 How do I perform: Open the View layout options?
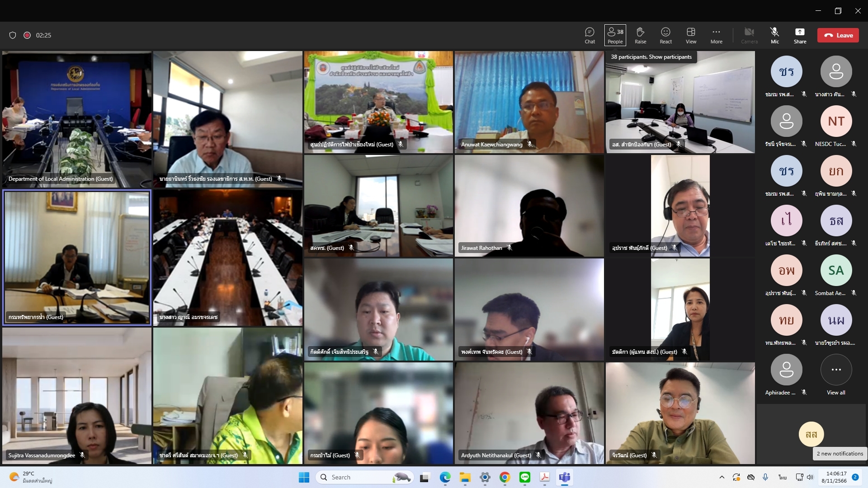click(x=691, y=35)
